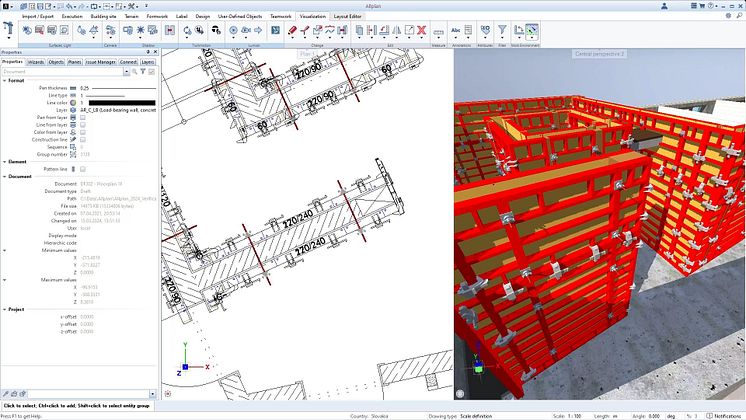Click the Layer globe icon in Format section
This screenshot has width=746, height=420.
click(x=73, y=110)
